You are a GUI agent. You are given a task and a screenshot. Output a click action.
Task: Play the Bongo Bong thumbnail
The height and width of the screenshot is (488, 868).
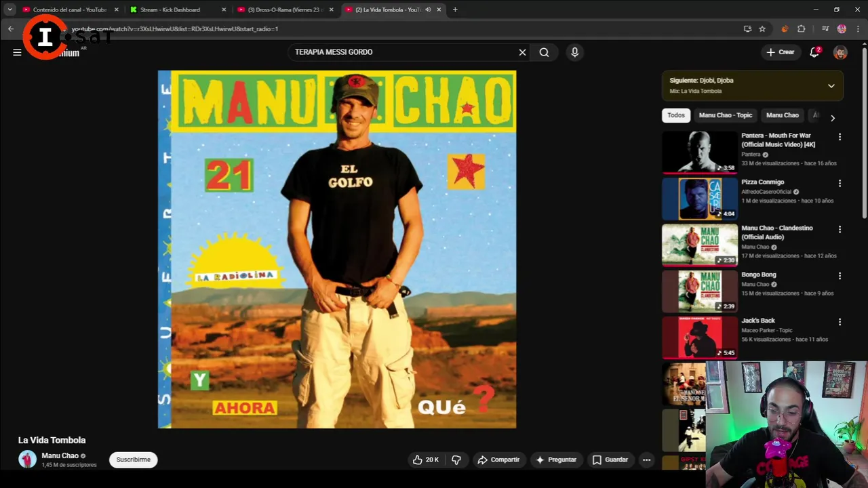click(700, 291)
